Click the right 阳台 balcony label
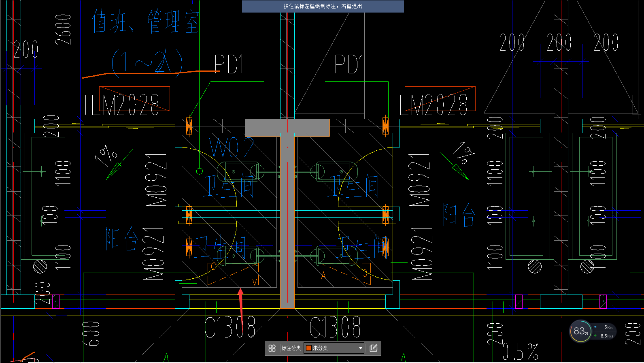Screen dimensions: 644x363 459,214
